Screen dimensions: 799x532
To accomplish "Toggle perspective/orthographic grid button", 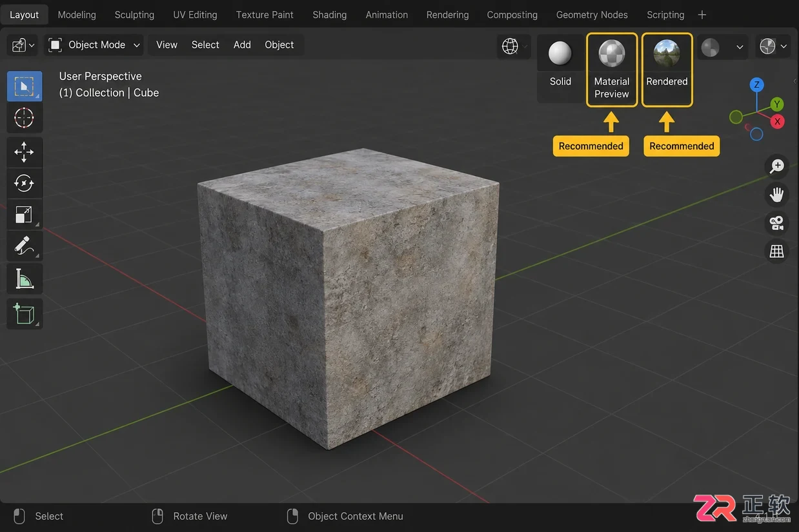I will (777, 251).
